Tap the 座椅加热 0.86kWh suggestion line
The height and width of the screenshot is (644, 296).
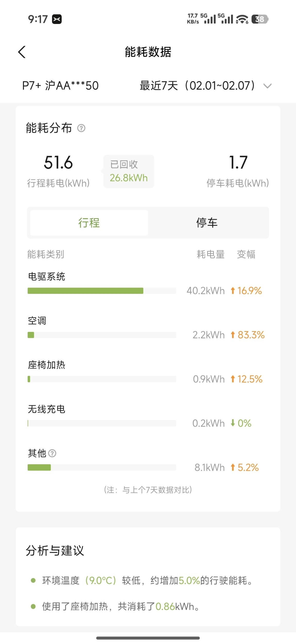[121, 607]
